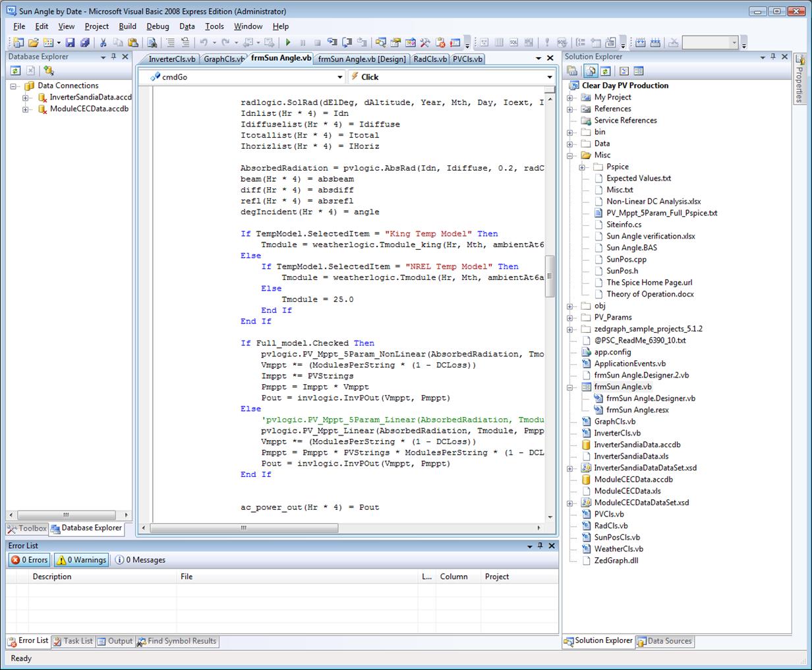Screen dimensions: 812x670
Task: Open the Project menu
Action: point(97,26)
